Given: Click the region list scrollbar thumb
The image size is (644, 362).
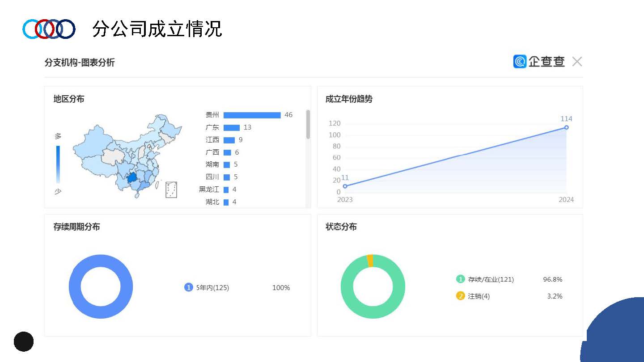Looking at the screenshot, I should [308, 124].
